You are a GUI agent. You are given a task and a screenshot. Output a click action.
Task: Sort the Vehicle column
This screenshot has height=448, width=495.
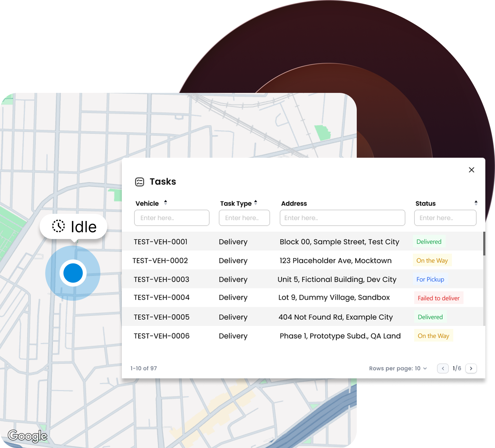[165, 203]
